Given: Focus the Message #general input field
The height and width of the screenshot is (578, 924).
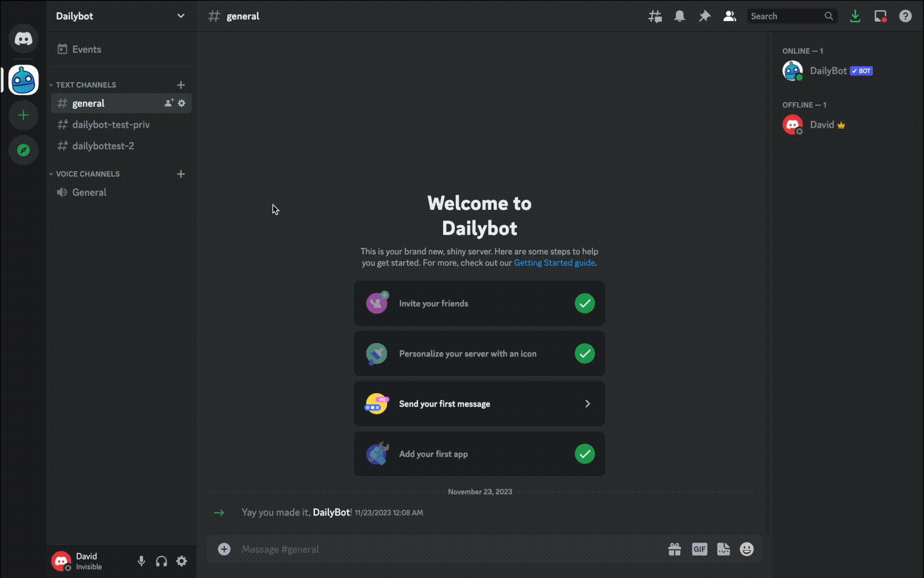Looking at the screenshot, I should click(x=444, y=549).
